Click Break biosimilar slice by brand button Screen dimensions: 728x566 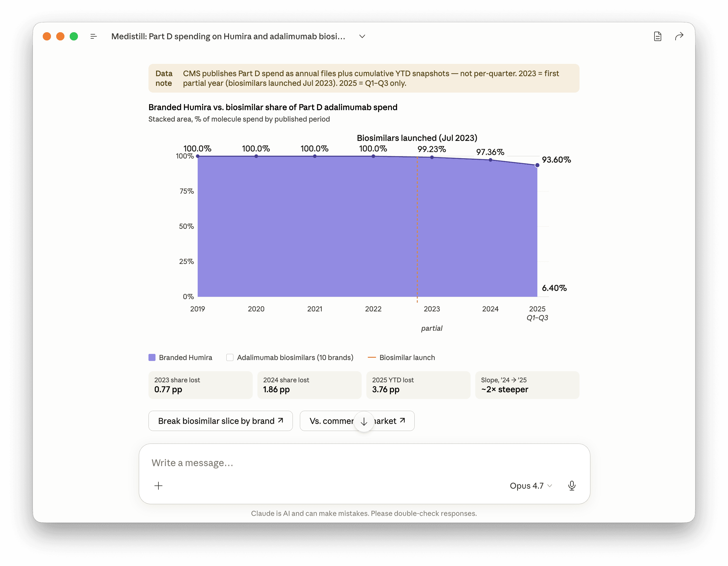[x=220, y=421]
